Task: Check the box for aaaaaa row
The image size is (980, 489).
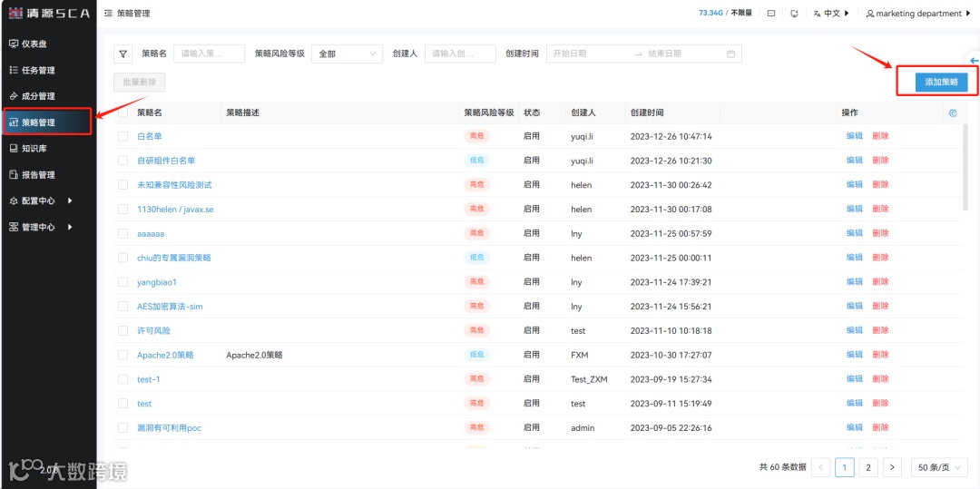Action: [x=123, y=233]
